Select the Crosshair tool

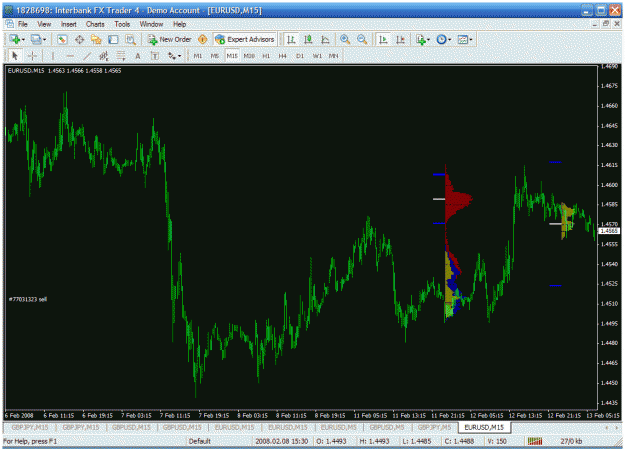tap(32, 56)
